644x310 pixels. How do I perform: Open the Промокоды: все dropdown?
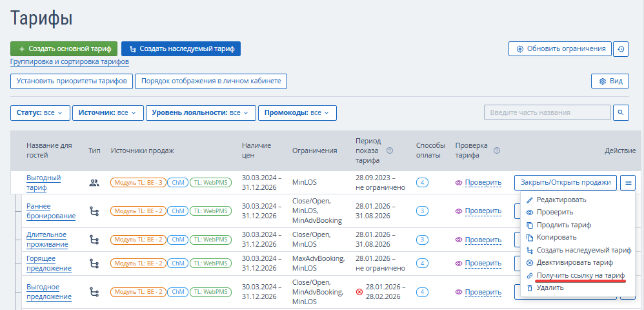(x=297, y=112)
